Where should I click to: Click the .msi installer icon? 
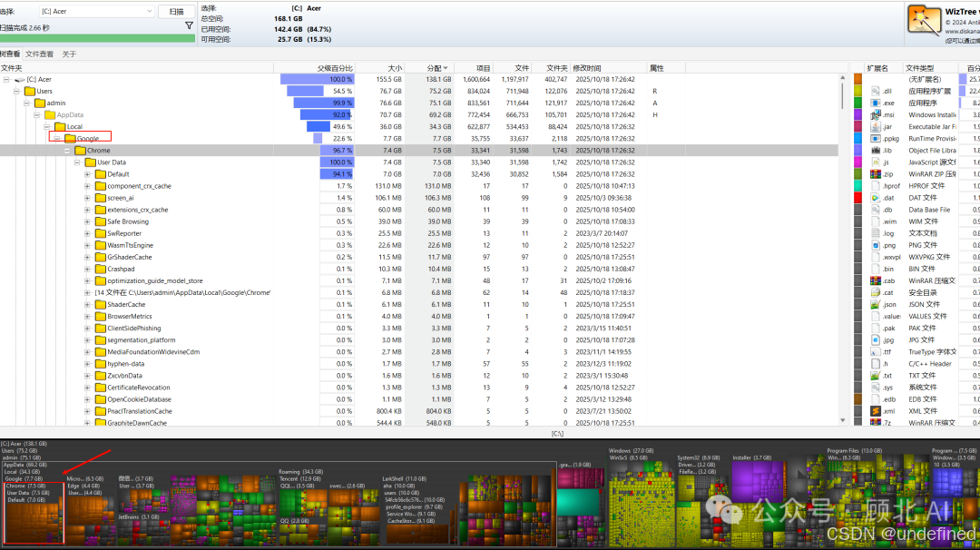tap(876, 115)
